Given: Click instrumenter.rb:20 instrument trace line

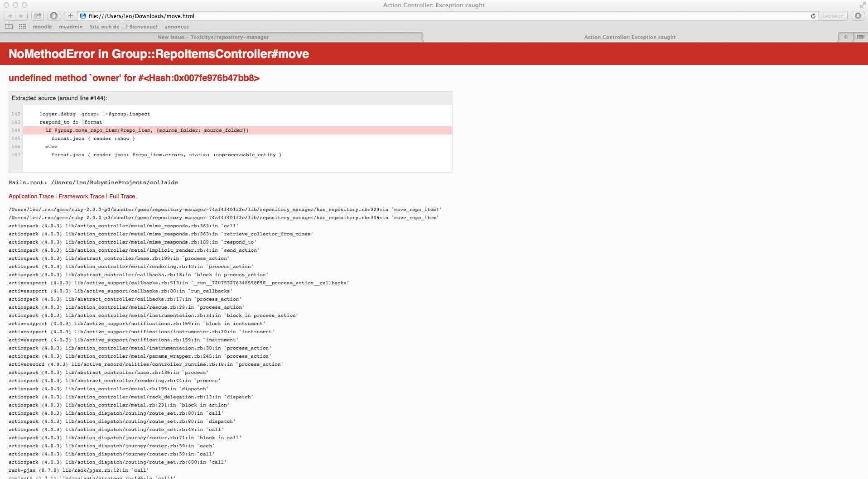Looking at the screenshot, I should [141, 332].
